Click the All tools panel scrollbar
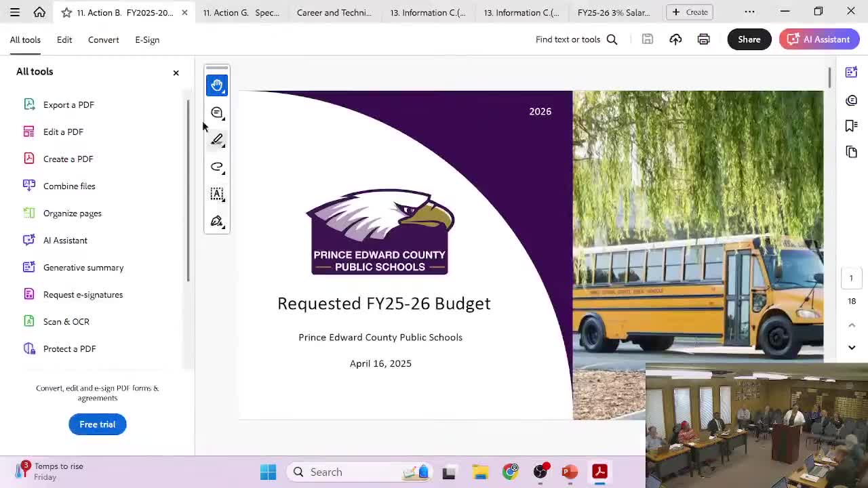Viewport: 868px width, 488px height. pyautogui.click(x=189, y=190)
